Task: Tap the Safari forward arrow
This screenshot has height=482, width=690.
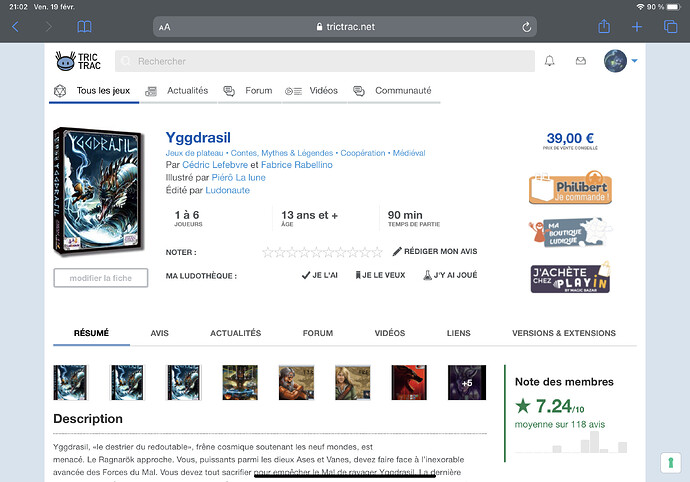Action: [48, 27]
